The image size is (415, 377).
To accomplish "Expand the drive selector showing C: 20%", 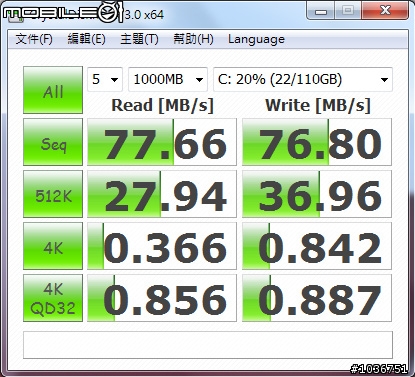I will (303, 79).
